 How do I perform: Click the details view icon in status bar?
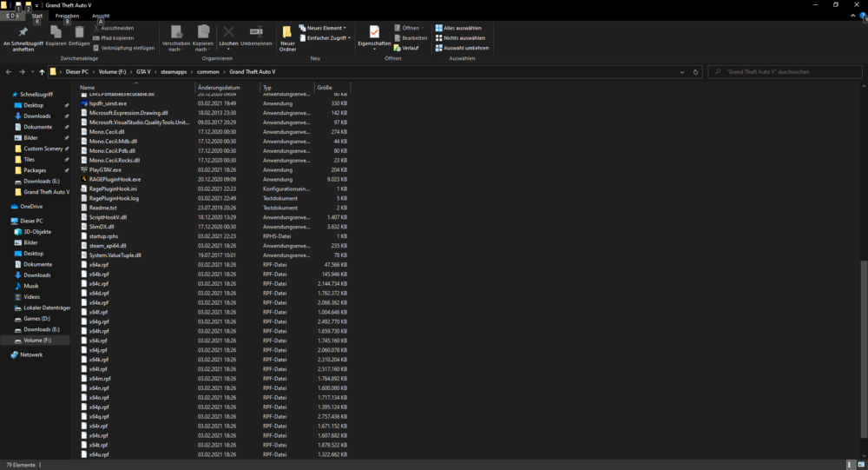point(851,465)
